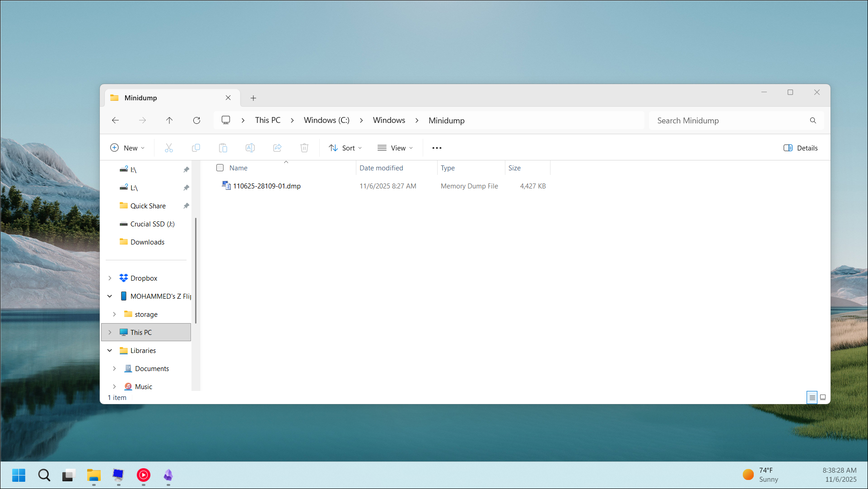Expand the This PC node
The width and height of the screenshot is (868, 489).
tap(110, 332)
